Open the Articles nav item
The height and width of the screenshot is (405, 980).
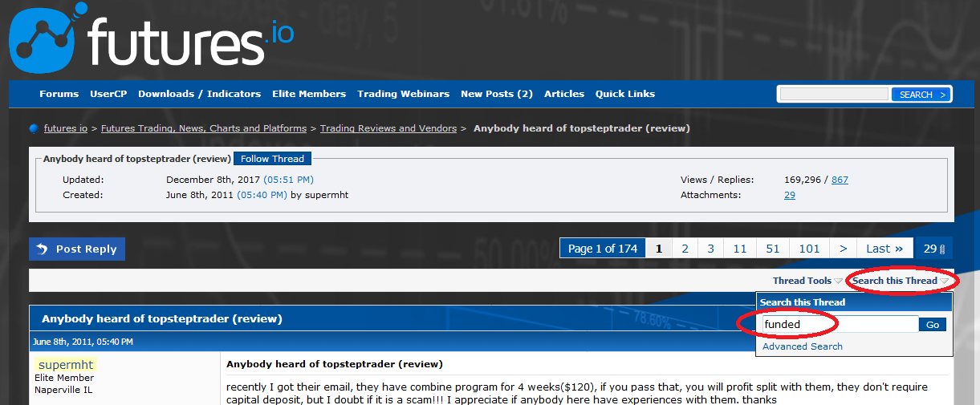(564, 94)
